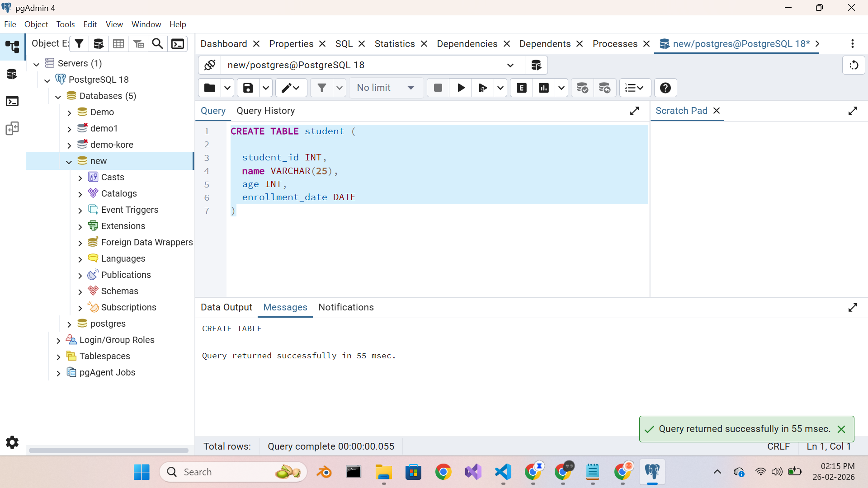Expand the Schemas tree node
The height and width of the screenshot is (488, 868).
[80, 291]
